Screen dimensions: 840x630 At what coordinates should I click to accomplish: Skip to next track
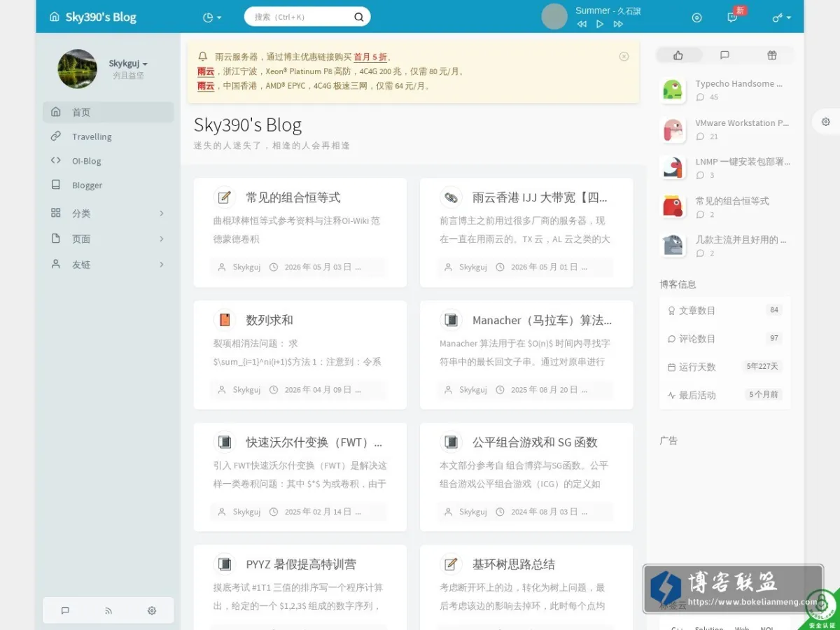(x=618, y=24)
